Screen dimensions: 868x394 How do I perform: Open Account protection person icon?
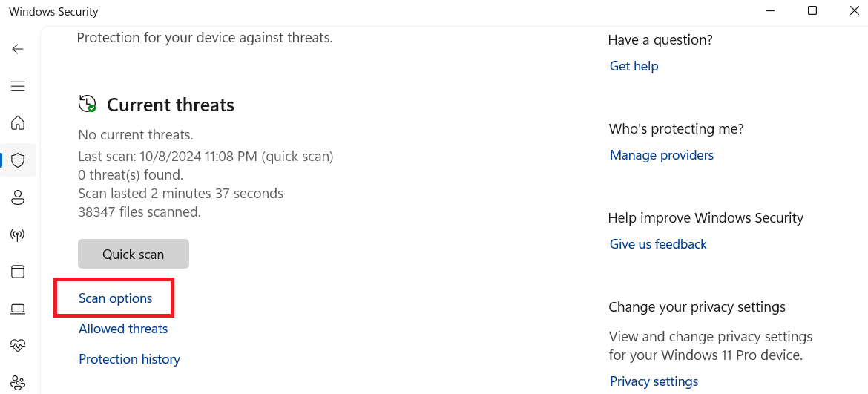pyautogui.click(x=19, y=197)
